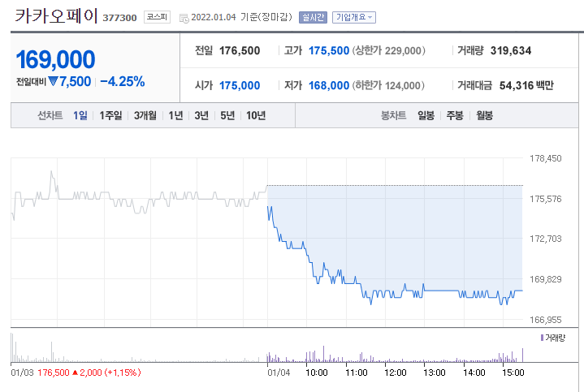The height and width of the screenshot is (392, 584).
Task: Click the 거래량 legend marker
Action: pyautogui.click(x=542, y=338)
